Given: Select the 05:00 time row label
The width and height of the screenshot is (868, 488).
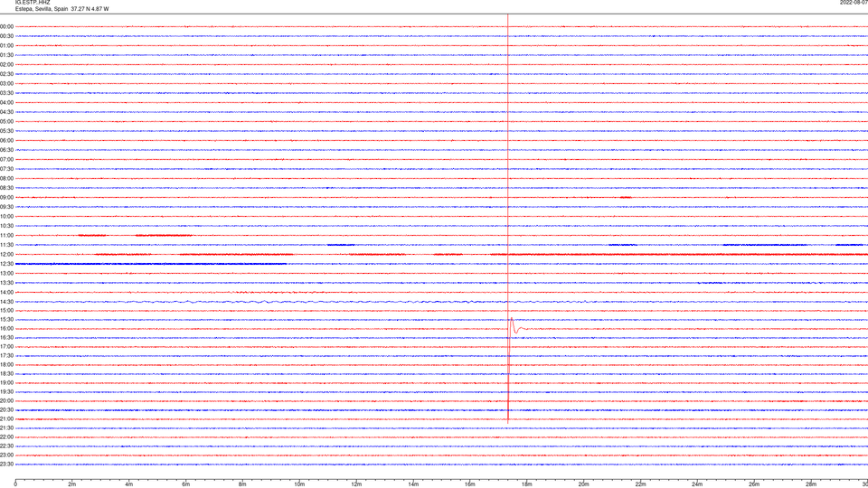Looking at the screenshot, I should click(x=6, y=122).
